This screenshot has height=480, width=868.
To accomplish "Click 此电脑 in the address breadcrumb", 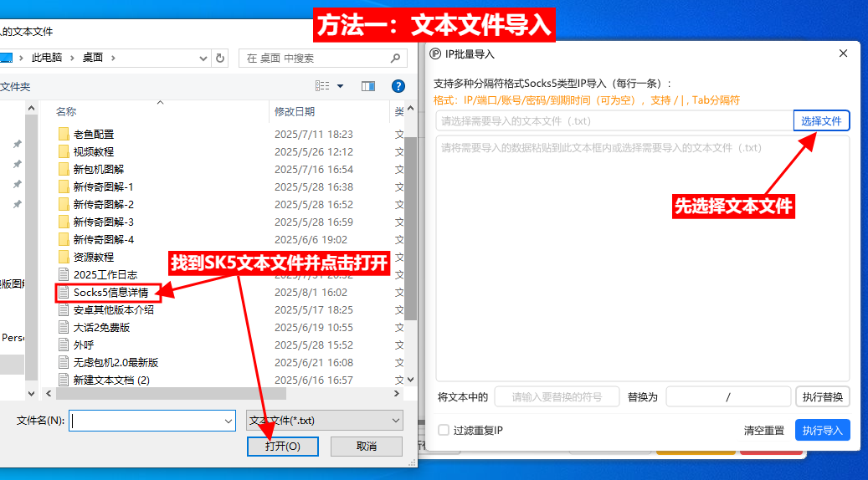I will pos(47,58).
